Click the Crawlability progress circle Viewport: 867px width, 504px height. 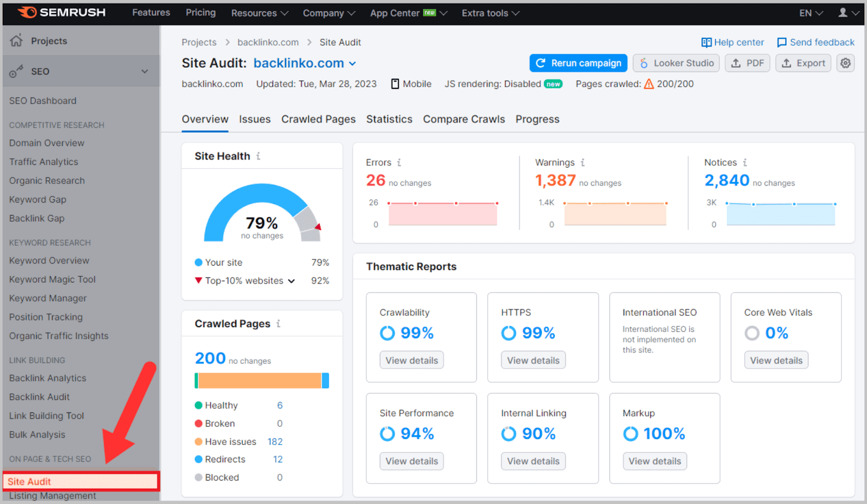pyautogui.click(x=387, y=333)
